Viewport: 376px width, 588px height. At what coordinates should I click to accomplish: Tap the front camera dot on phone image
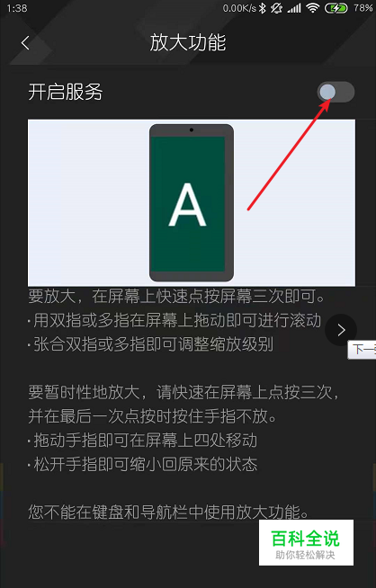(x=192, y=130)
